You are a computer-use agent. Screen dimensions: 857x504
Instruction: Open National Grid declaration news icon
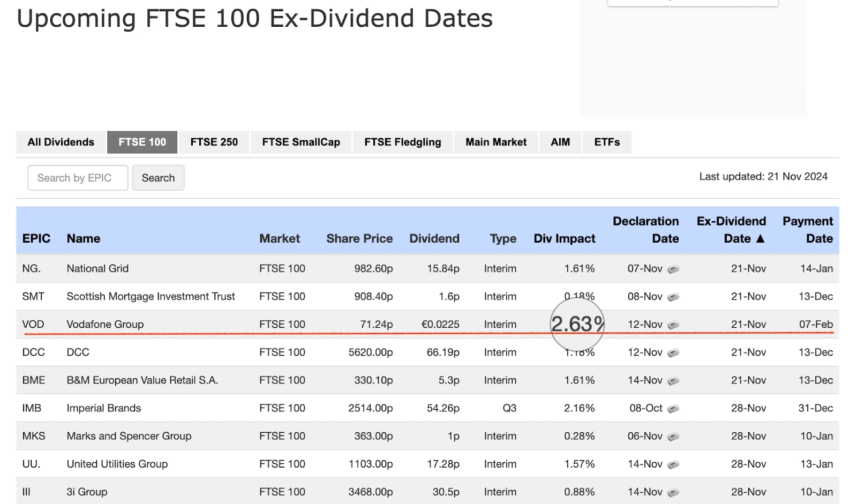673,269
